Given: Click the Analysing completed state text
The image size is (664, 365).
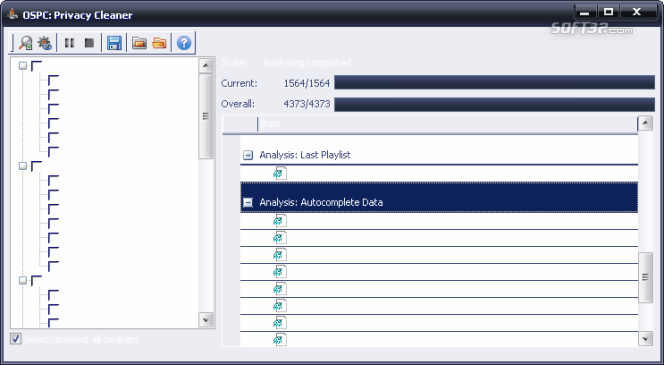Looking at the screenshot, I should pyautogui.click(x=307, y=63).
